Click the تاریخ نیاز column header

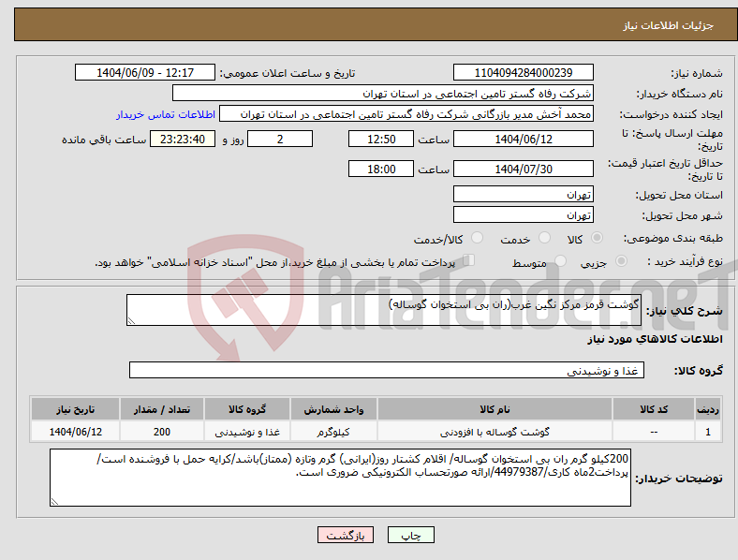click(75, 409)
